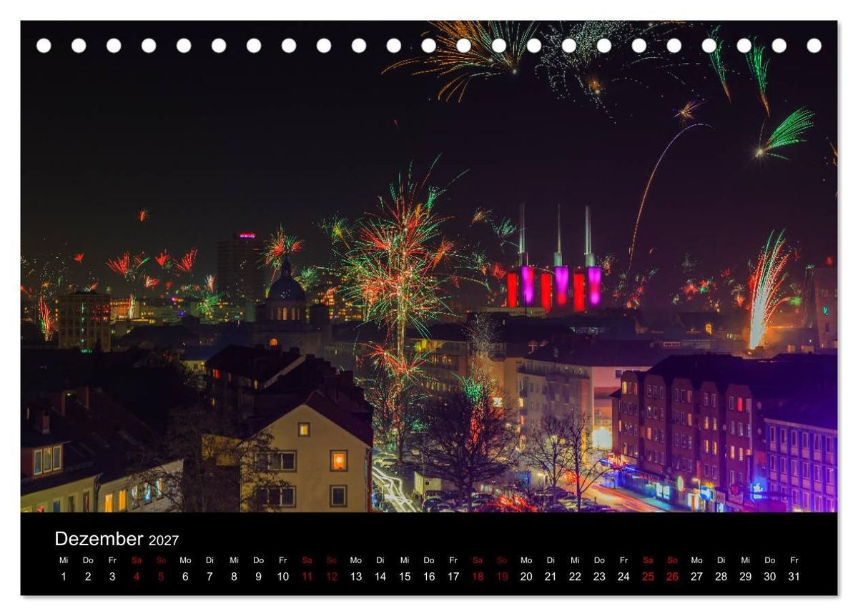
Task: Select day 30 in the calendar row
Action: pos(769,577)
